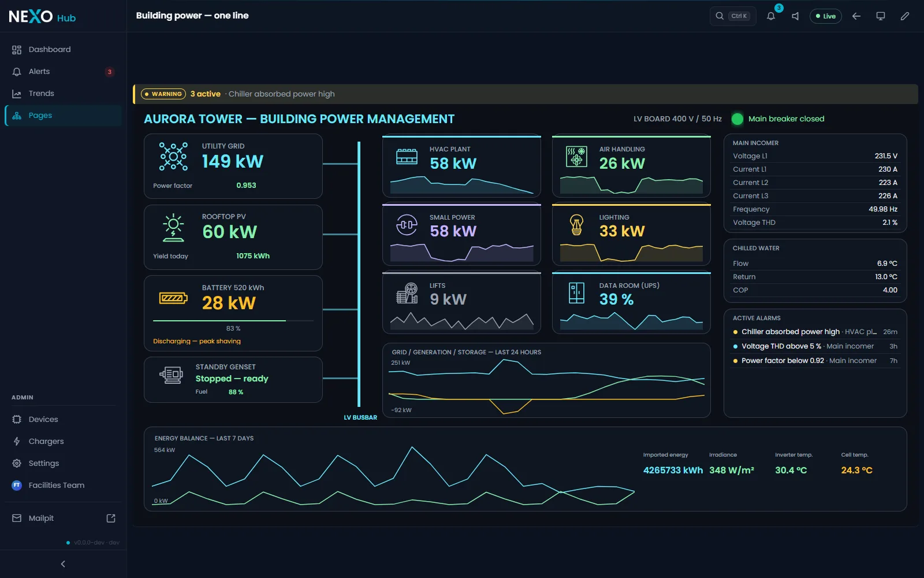Click the battery icon
This screenshot has height=578, width=924.
click(x=173, y=298)
